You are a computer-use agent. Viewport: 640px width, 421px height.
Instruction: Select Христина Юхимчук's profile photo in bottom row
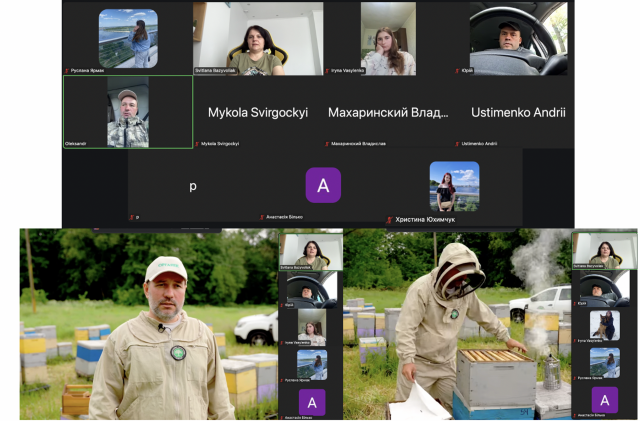tap(454, 186)
